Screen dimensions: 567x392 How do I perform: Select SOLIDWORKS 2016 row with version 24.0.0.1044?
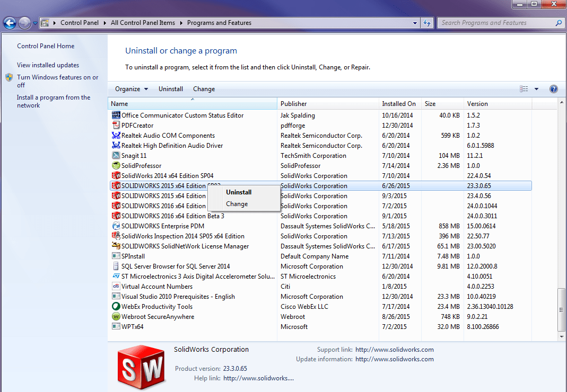pyautogui.click(x=320, y=206)
